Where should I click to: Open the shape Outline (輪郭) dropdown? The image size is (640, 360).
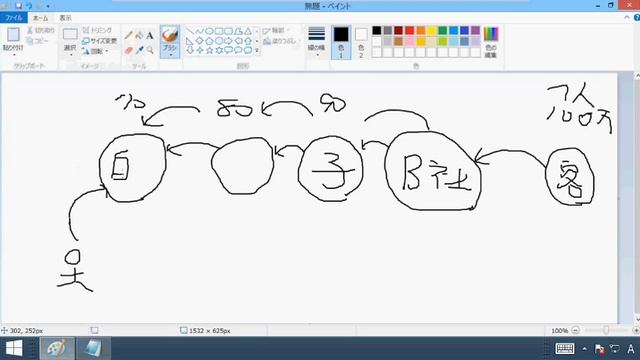coord(276,31)
